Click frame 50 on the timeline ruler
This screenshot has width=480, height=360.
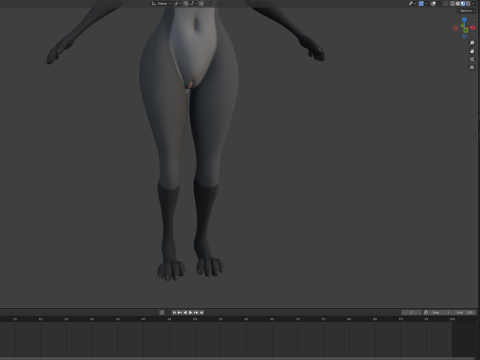[195, 319]
